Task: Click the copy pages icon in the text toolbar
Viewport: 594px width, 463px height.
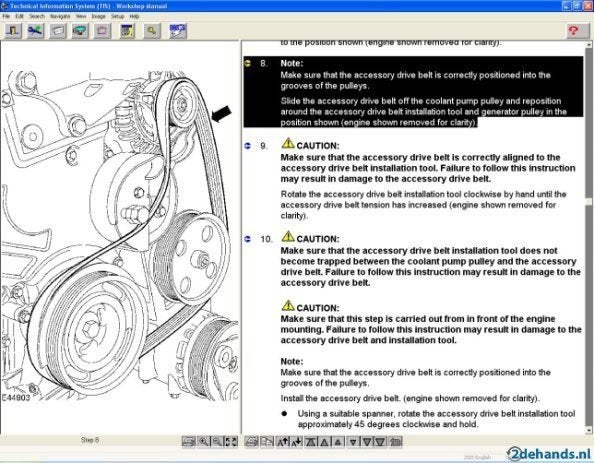Action: tap(267, 441)
